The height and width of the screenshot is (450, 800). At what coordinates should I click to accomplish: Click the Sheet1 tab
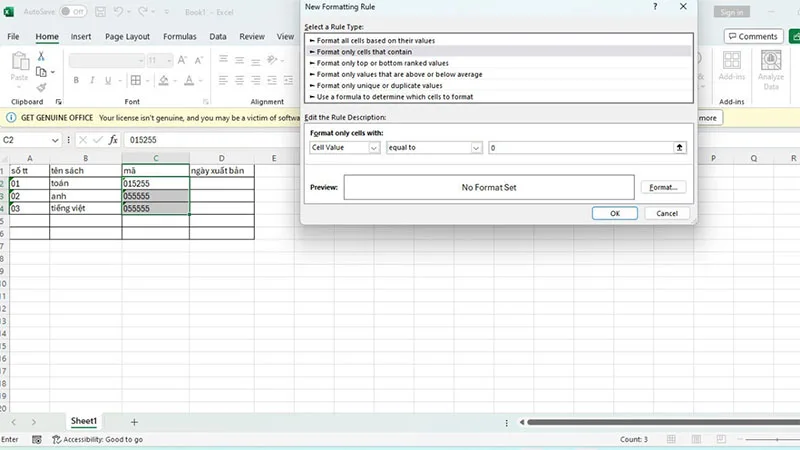coord(84,421)
